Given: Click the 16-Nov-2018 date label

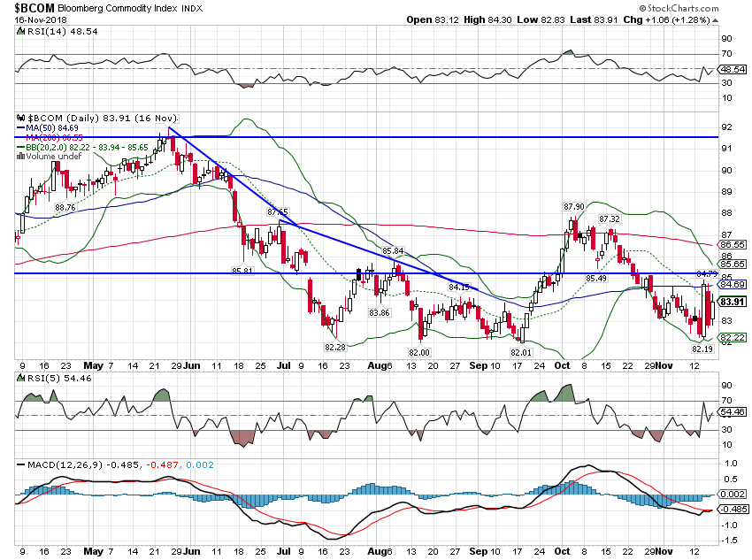Looking at the screenshot, I should coord(41,20).
